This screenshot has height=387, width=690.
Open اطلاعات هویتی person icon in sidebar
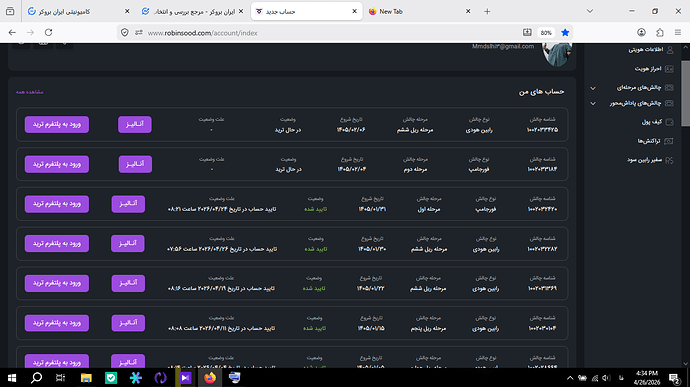tap(670, 50)
